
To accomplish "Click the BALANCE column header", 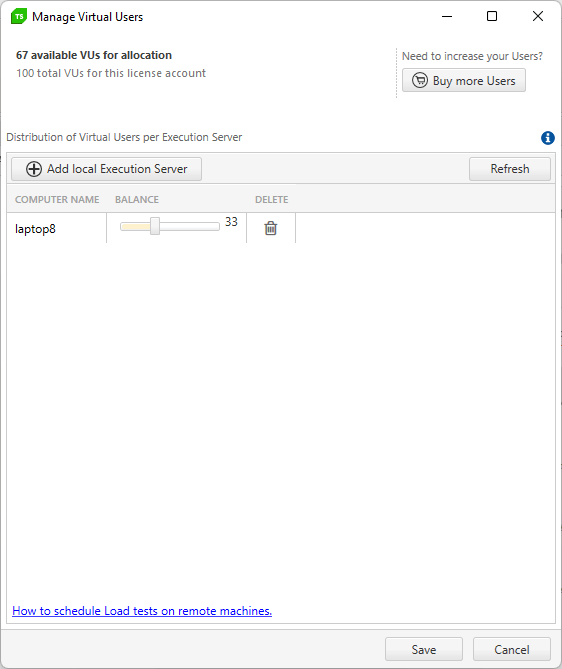I will pos(137,200).
